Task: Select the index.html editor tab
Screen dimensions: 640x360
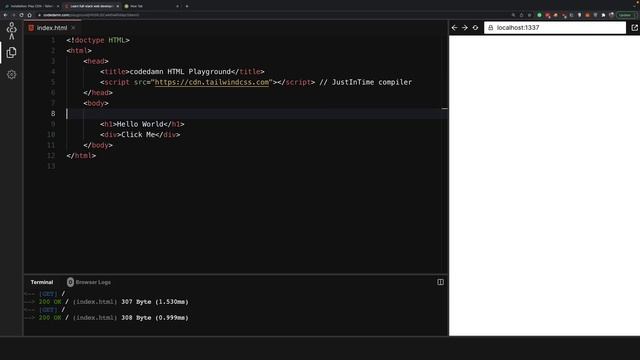Action: pyautogui.click(x=52, y=28)
